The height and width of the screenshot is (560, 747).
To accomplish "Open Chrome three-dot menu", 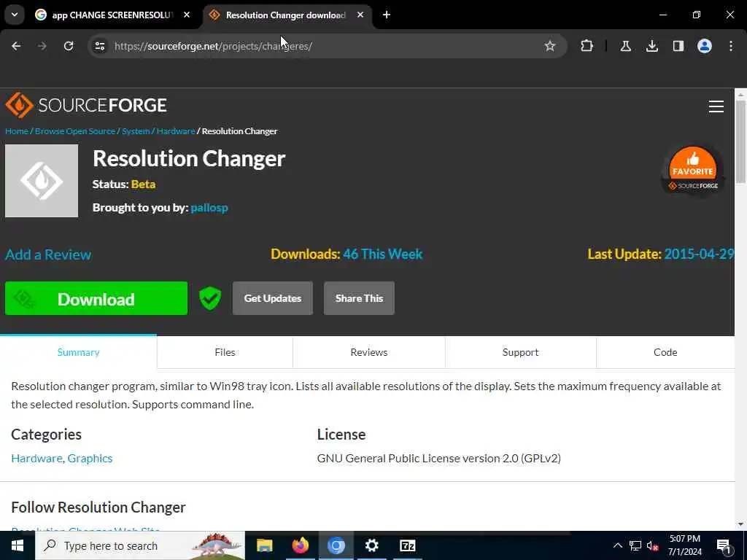I will pos(731,46).
